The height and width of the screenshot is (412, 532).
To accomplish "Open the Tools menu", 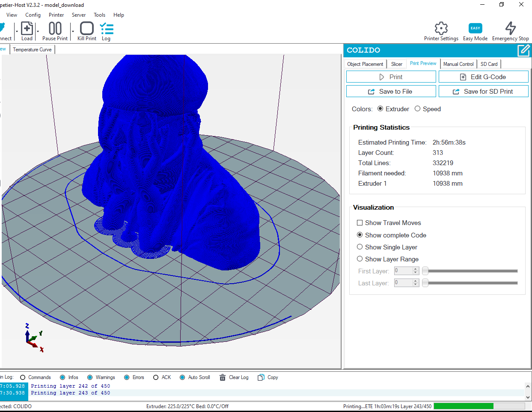I will [x=100, y=15].
